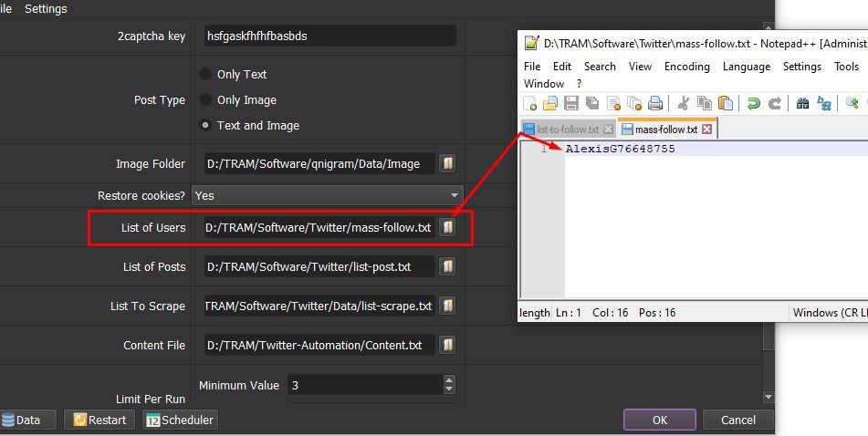The height and width of the screenshot is (436, 868).
Task: Click line number 1 in the Notepad++ margin
Action: coord(544,149)
